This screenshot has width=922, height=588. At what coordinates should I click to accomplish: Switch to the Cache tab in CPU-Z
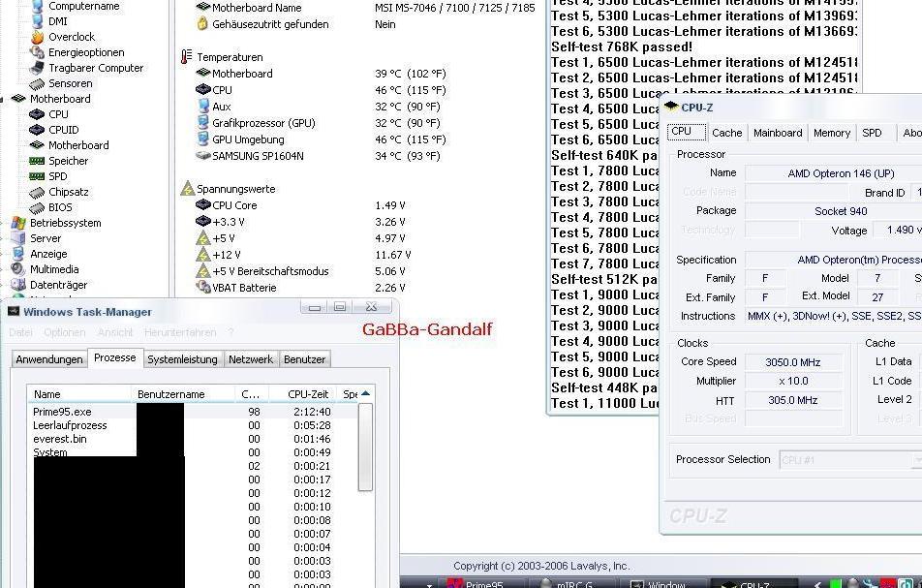click(x=726, y=133)
